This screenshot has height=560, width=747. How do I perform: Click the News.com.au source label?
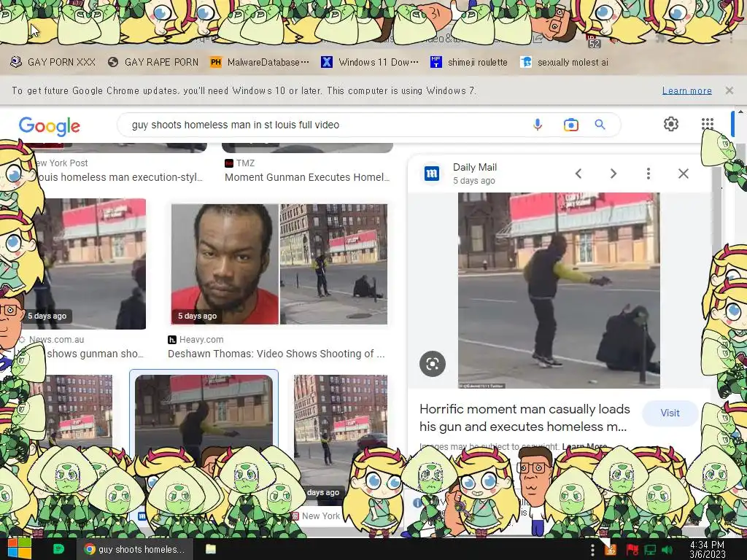(56, 340)
